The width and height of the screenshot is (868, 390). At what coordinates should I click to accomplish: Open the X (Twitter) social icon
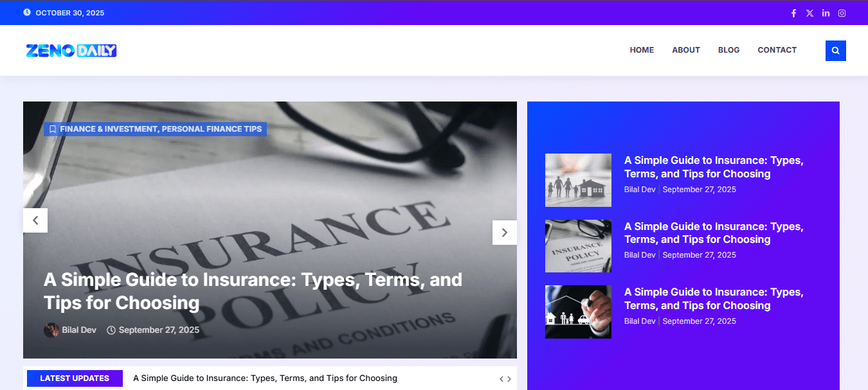point(809,13)
